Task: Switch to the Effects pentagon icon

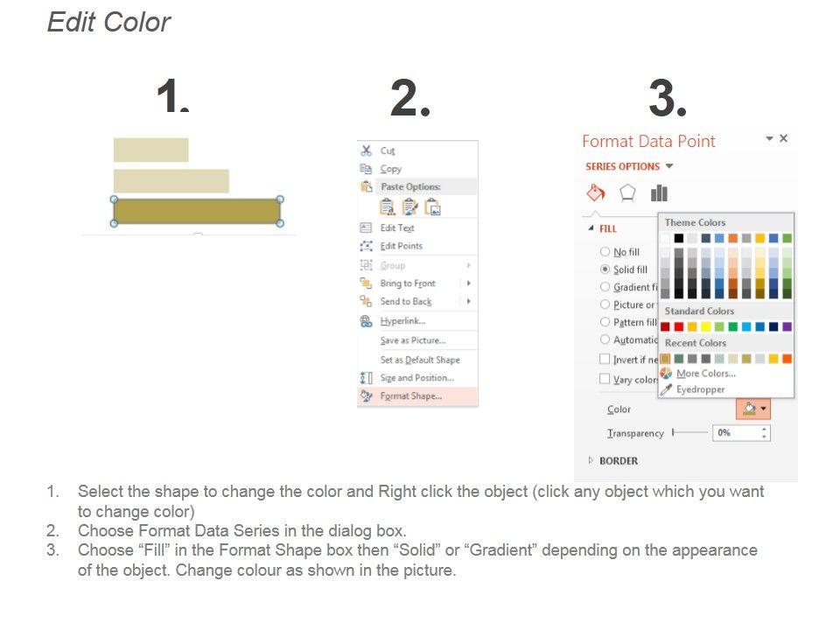Action: (627, 193)
